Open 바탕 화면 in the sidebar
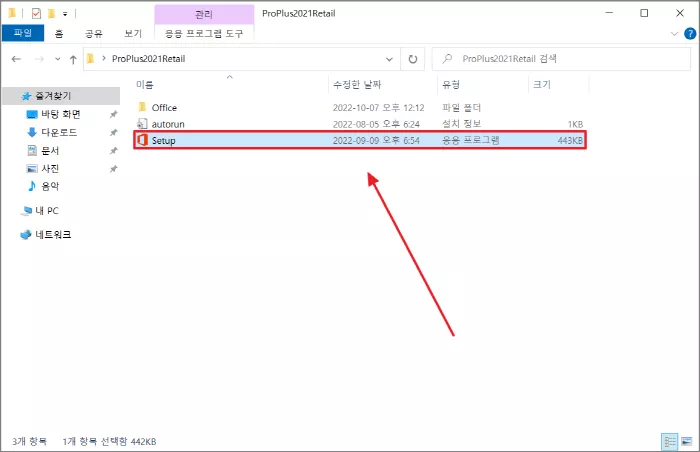Screen dimensions: 700x452 pos(61,114)
